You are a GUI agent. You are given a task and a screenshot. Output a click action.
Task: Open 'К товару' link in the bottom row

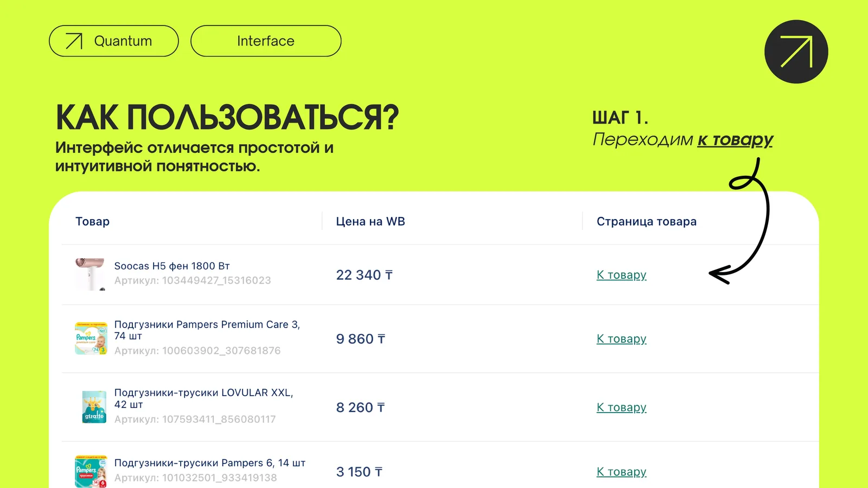(621, 471)
